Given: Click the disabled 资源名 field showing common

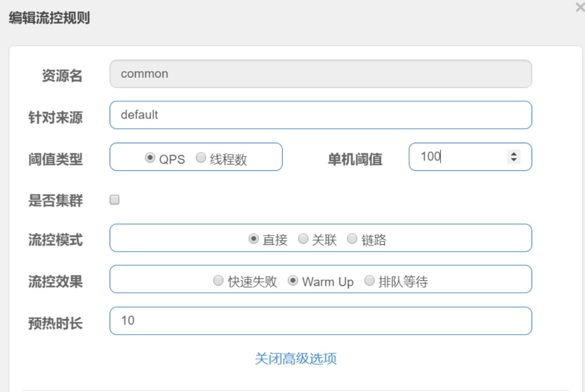Looking at the screenshot, I should [x=320, y=74].
